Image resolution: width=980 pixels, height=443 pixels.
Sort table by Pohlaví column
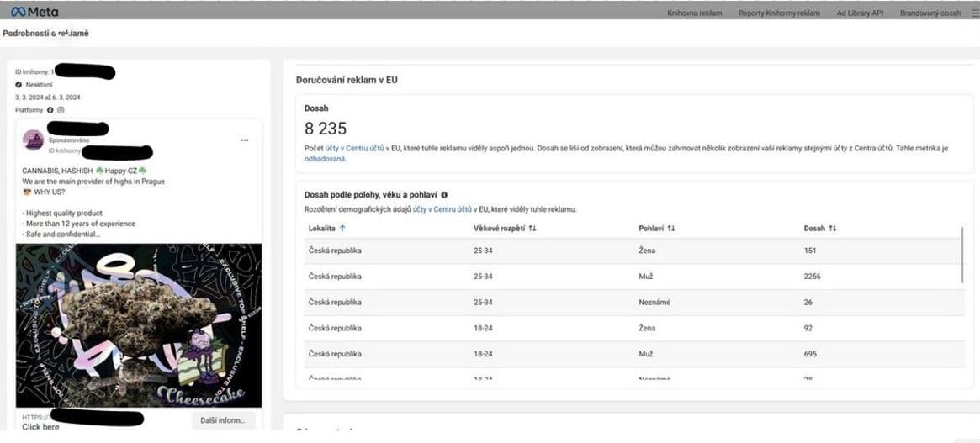pyautogui.click(x=657, y=228)
